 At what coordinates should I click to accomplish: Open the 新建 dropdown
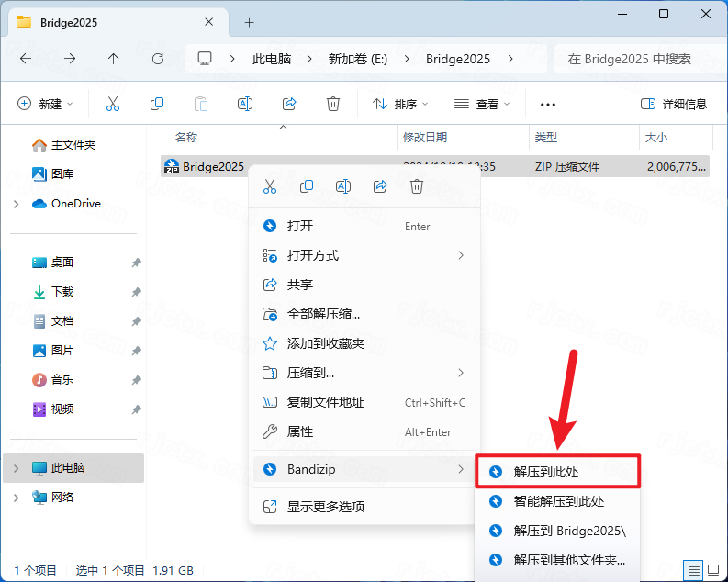(x=45, y=104)
